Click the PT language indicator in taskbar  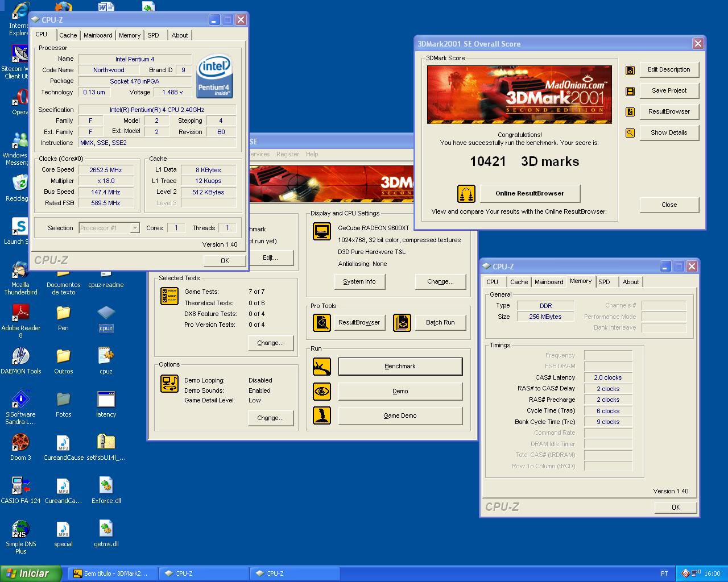tap(664, 573)
